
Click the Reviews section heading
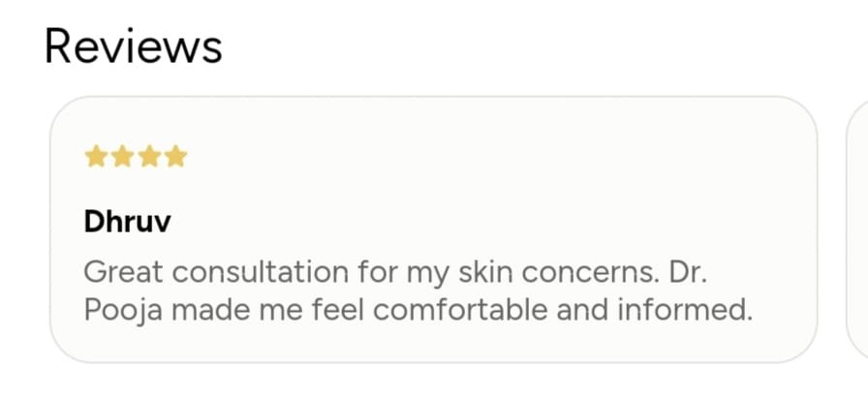pos(134,46)
